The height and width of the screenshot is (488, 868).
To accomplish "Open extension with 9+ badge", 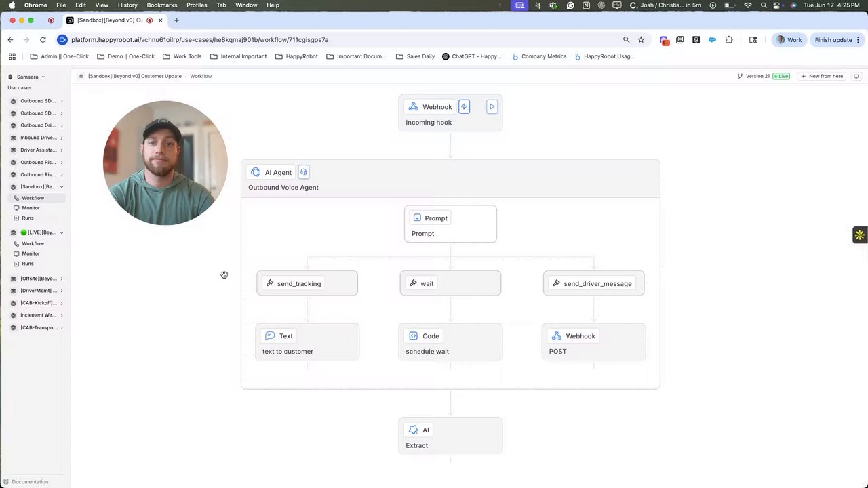I will pos(665,40).
